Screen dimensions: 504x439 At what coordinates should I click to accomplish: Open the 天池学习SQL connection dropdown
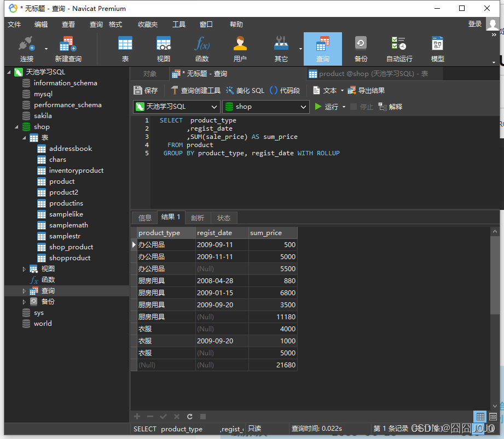coord(176,107)
